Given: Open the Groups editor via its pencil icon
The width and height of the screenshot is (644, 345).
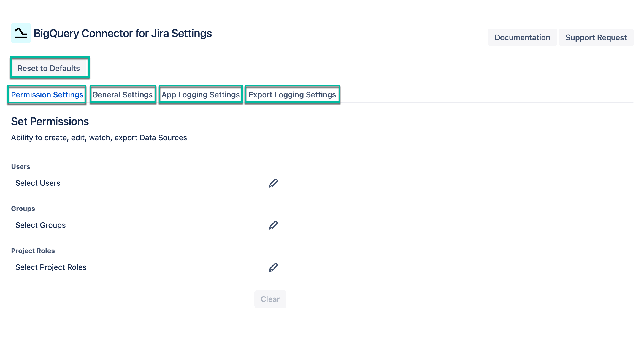Looking at the screenshot, I should pyautogui.click(x=274, y=225).
